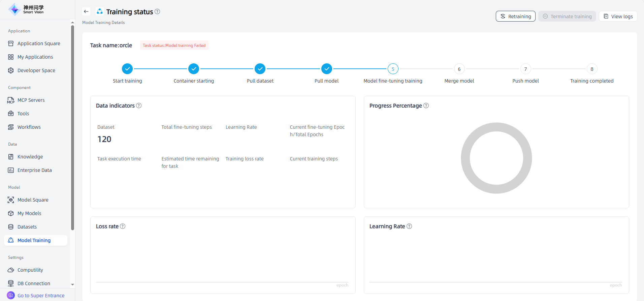
Task: Click the circular progress percentage ring
Action: pos(465,158)
